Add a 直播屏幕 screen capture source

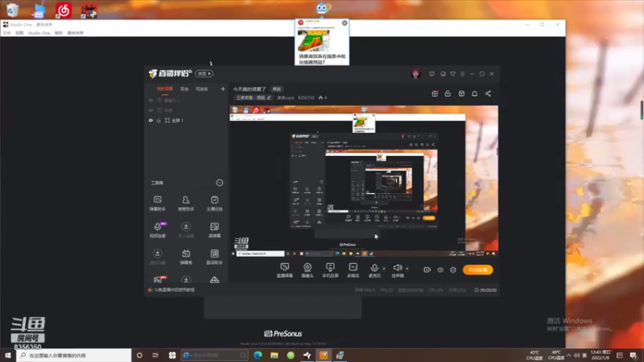coord(285,270)
